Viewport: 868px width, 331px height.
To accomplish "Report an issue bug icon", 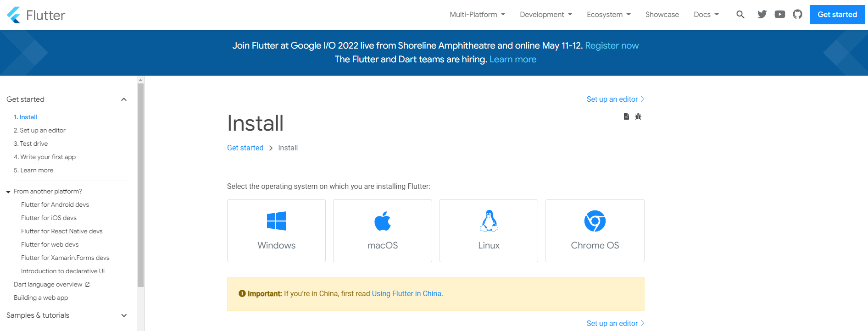I will coord(638,116).
